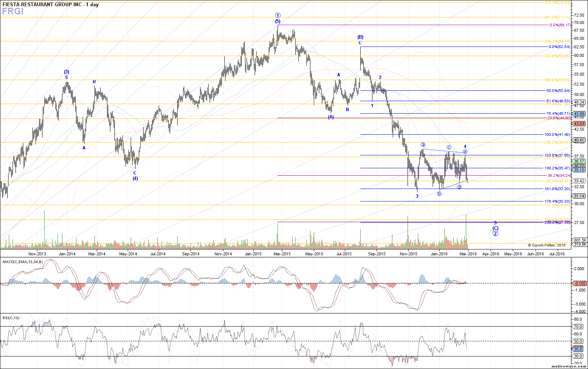588x369 pixels.
Task: Click the MACD(C,EMA,13,34,8) study label
Action: (23, 262)
